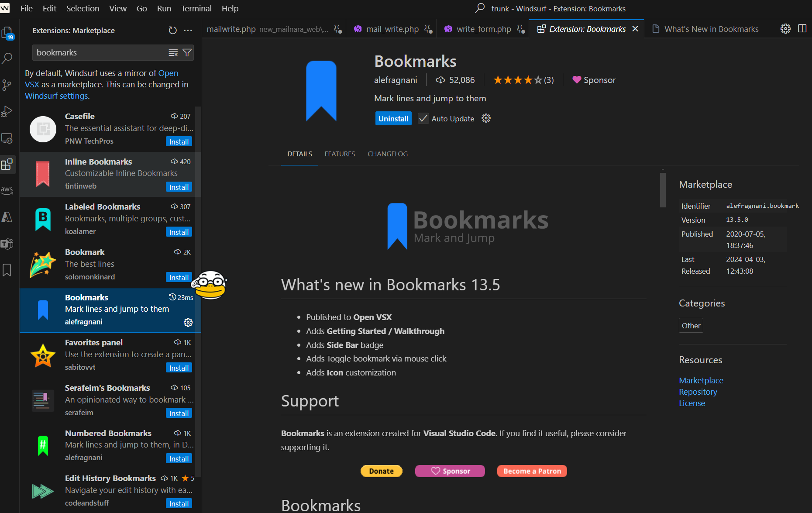Open the alefragnani publisher link
The image size is (812, 513).
point(396,80)
